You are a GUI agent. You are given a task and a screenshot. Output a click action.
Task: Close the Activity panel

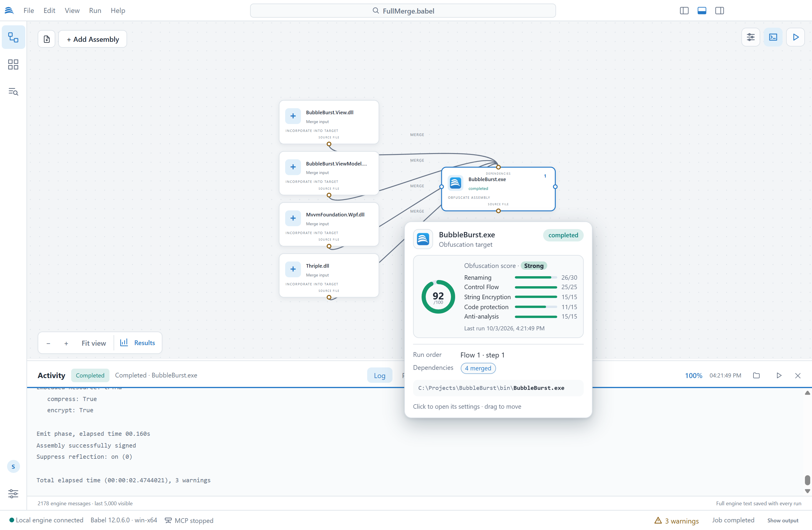(798, 376)
